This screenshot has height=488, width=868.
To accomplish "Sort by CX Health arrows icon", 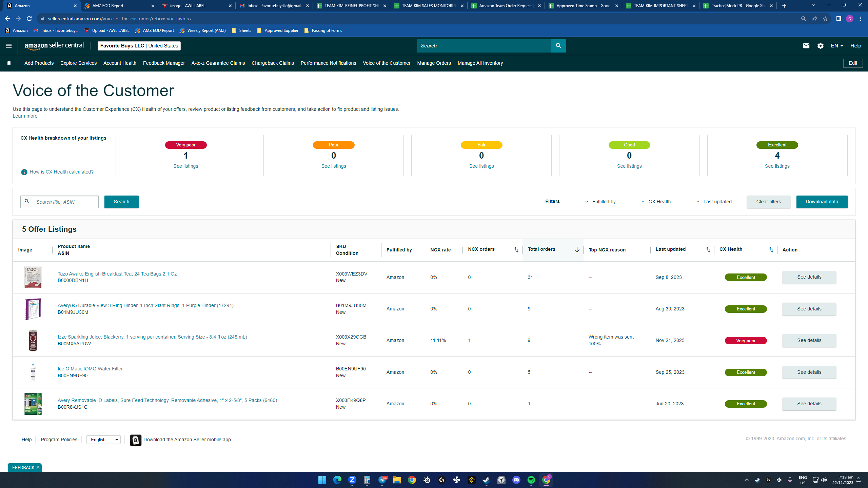I will point(771,250).
